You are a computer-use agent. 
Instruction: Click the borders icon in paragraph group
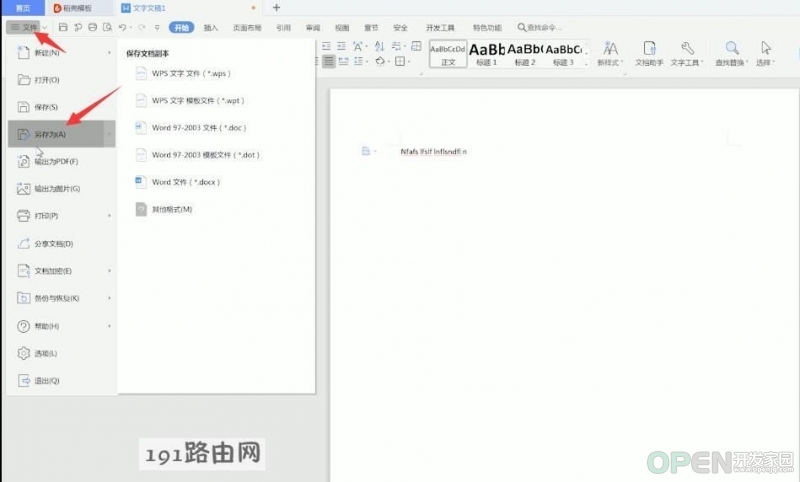click(402, 61)
